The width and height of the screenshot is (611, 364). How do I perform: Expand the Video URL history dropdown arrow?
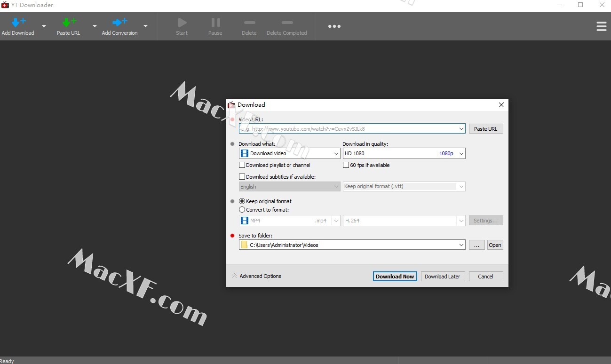click(x=461, y=128)
